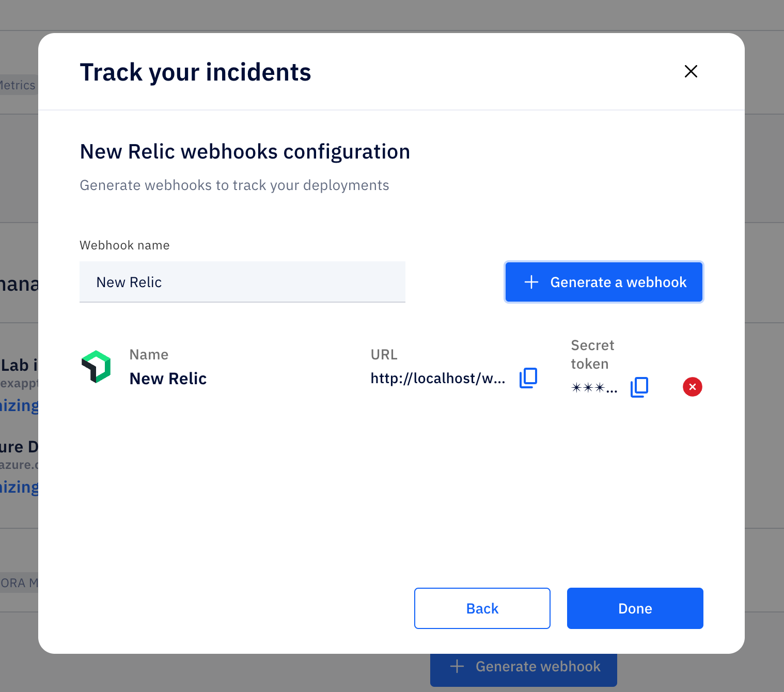Focus the Webhook name input field

(242, 282)
